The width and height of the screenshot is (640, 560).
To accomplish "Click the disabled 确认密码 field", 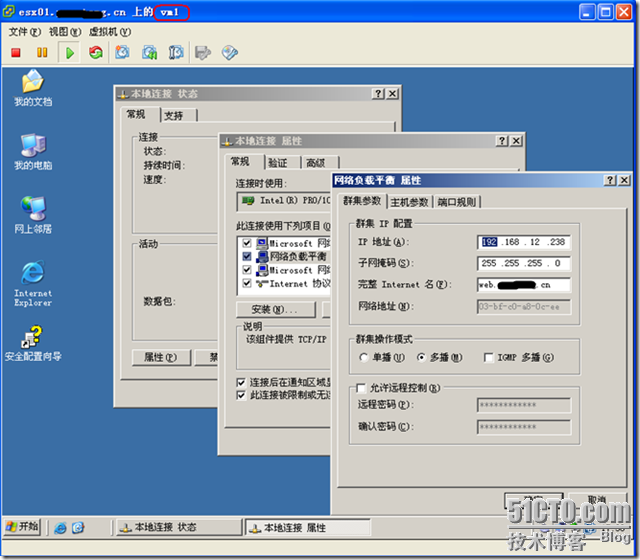I will point(524,427).
